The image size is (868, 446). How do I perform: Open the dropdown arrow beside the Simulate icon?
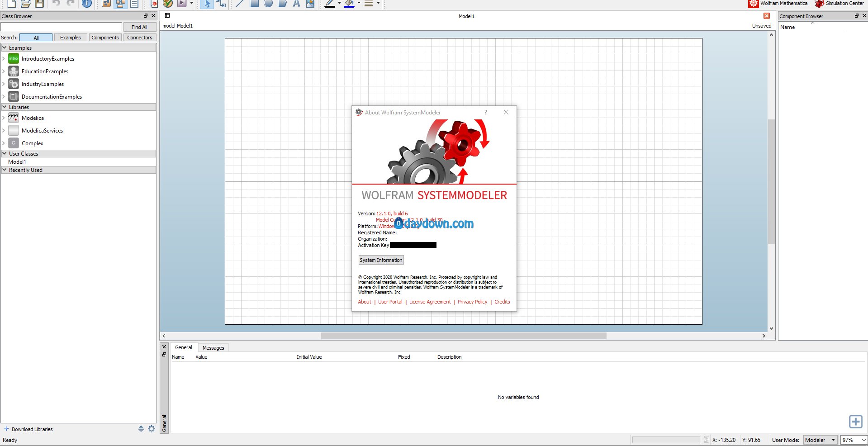[191, 3]
